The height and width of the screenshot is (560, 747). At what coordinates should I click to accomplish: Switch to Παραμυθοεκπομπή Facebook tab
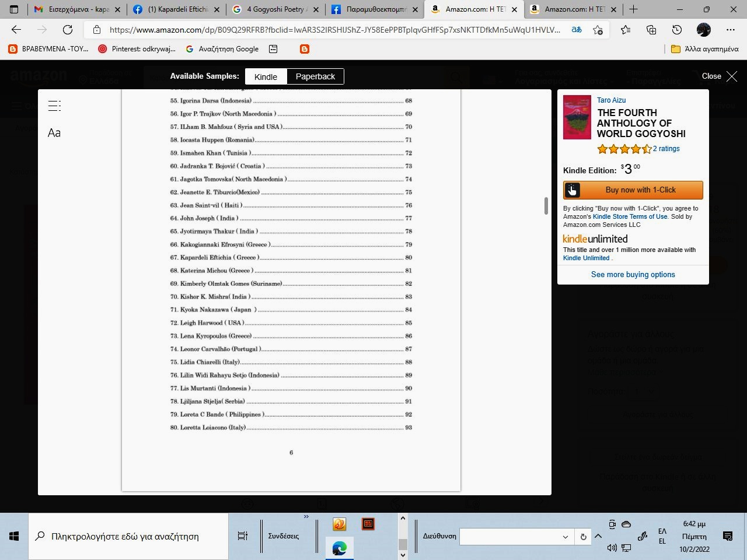point(375,9)
